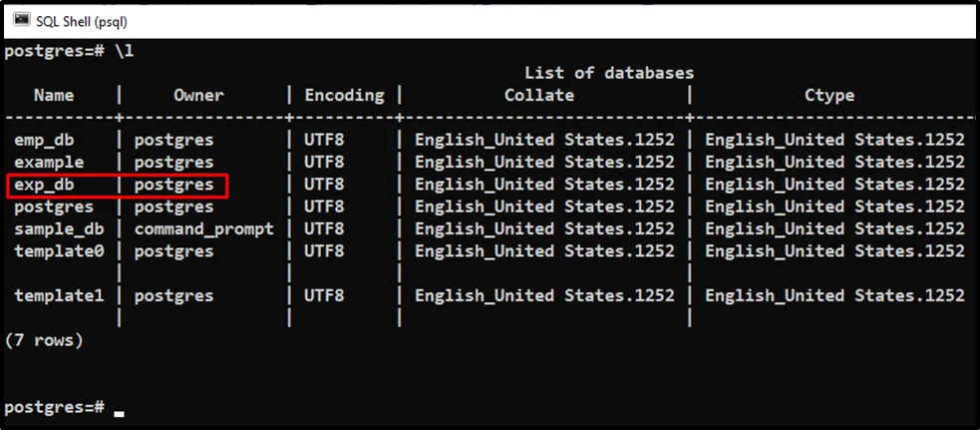The width and height of the screenshot is (980, 430).
Task: Click the Encoding column header
Action: tap(344, 96)
